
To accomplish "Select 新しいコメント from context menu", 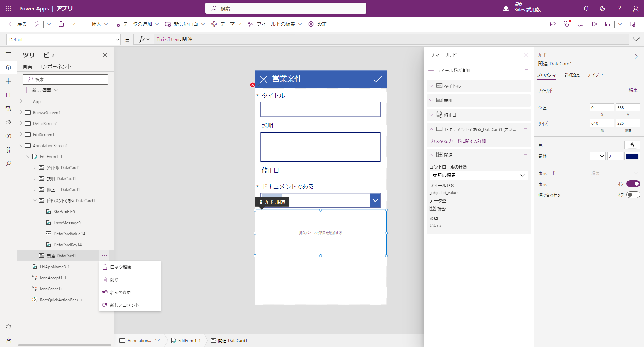I will click(130, 305).
